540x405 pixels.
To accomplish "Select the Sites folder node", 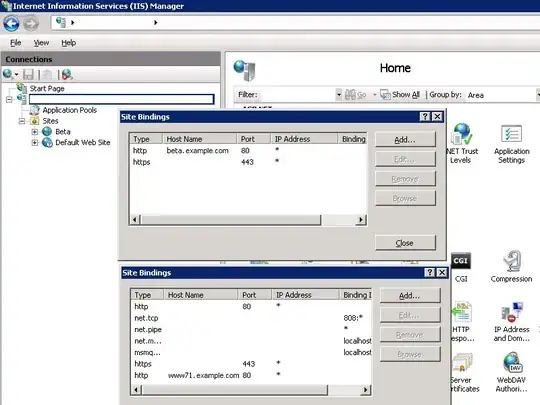I will tap(50, 121).
